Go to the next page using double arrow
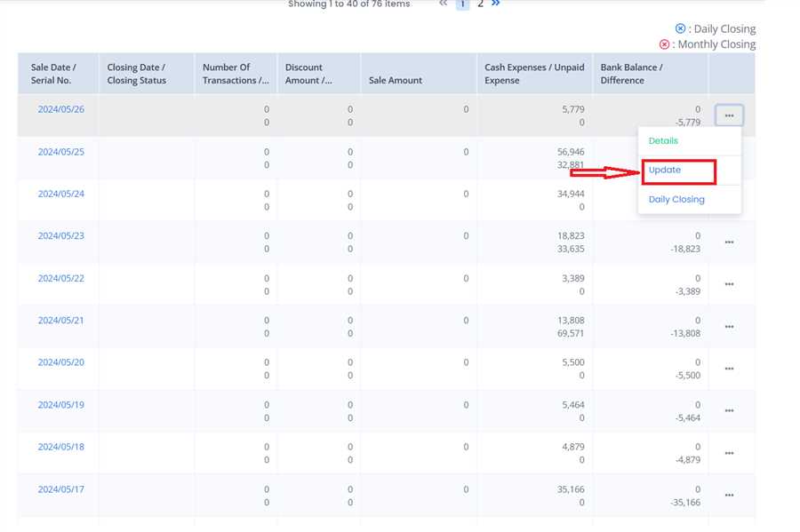800x532 pixels. point(495,4)
